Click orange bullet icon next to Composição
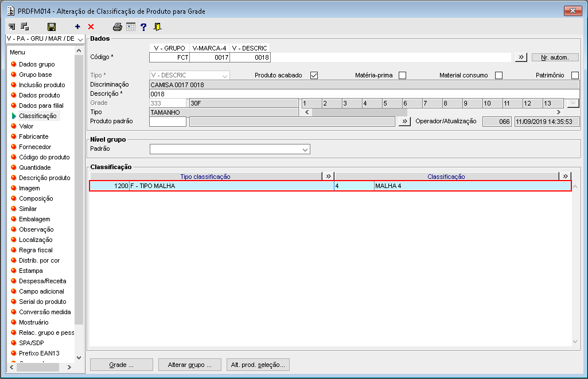 (x=14, y=198)
